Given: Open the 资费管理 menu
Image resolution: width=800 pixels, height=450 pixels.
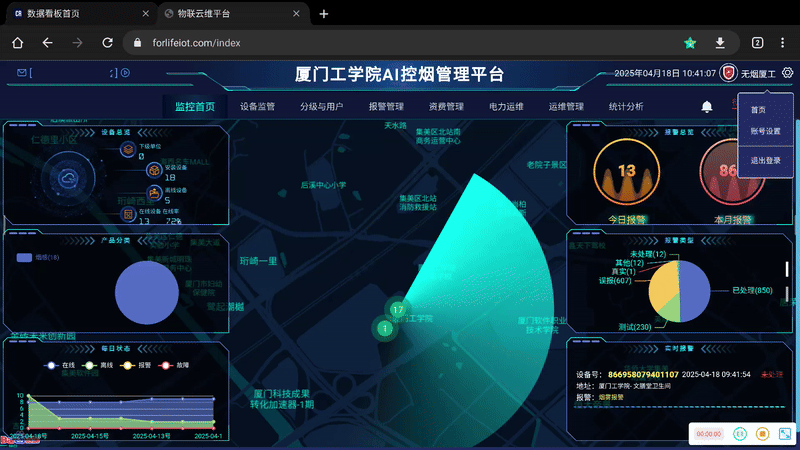Looking at the screenshot, I should 446,107.
